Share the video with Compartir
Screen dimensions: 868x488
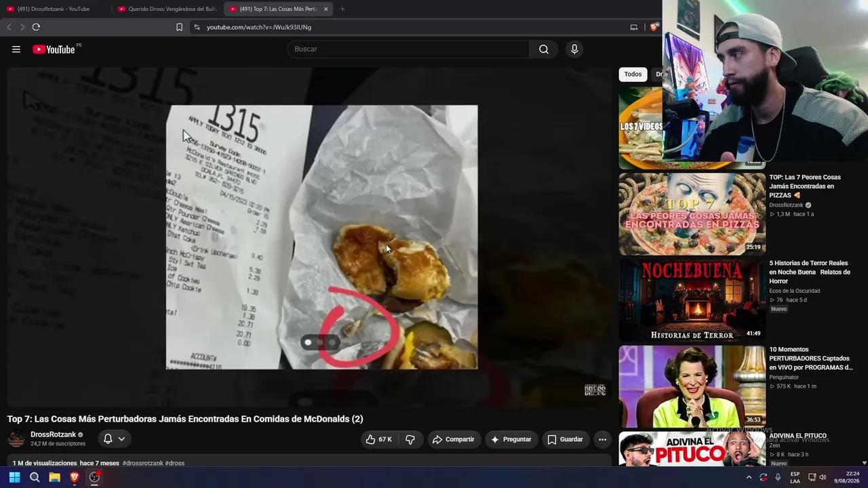point(454,439)
